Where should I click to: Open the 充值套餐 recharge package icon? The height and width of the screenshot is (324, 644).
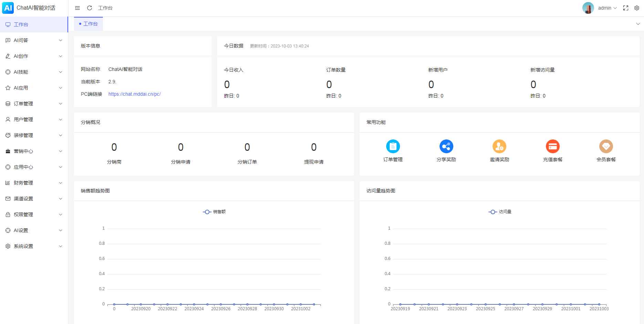(552, 146)
